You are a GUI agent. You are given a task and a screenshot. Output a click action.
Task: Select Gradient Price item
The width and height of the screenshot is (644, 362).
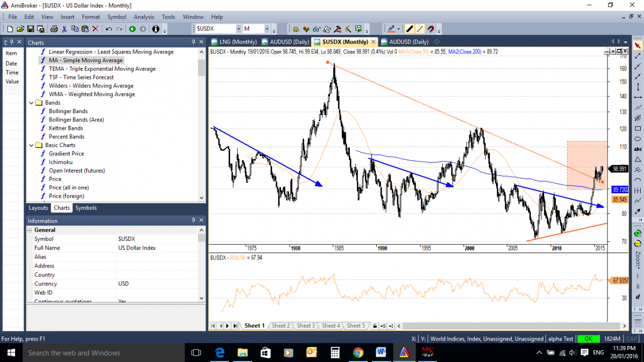(67, 153)
